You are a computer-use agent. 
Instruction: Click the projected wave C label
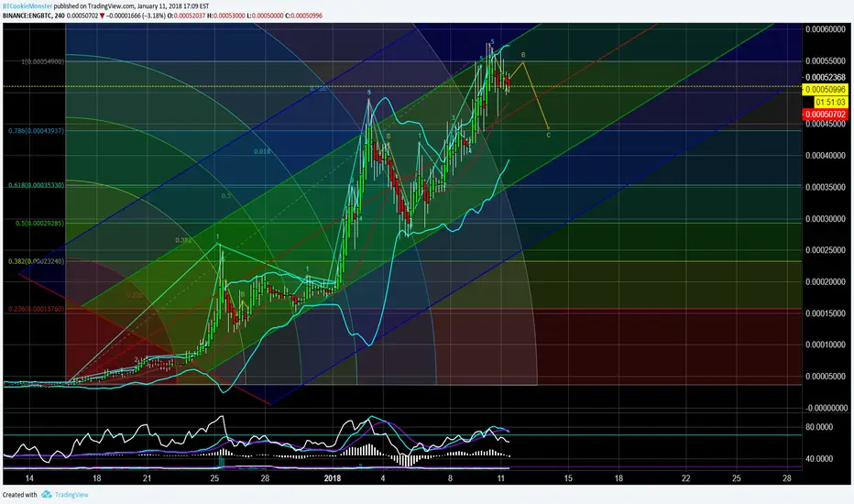549,135
